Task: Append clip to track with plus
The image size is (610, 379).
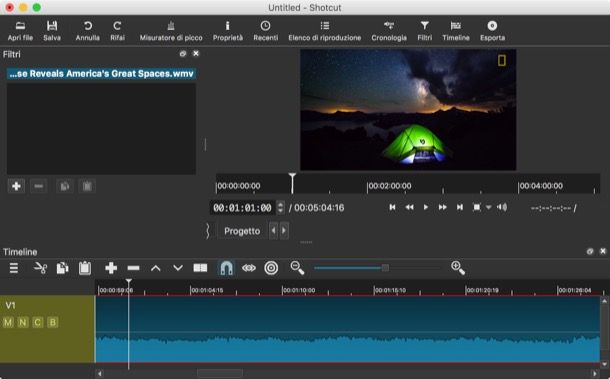Action: (x=111, y=268)
